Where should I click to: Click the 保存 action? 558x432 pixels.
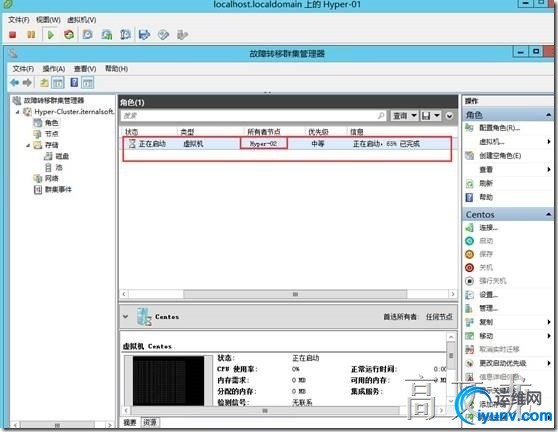tap(485, 254)
